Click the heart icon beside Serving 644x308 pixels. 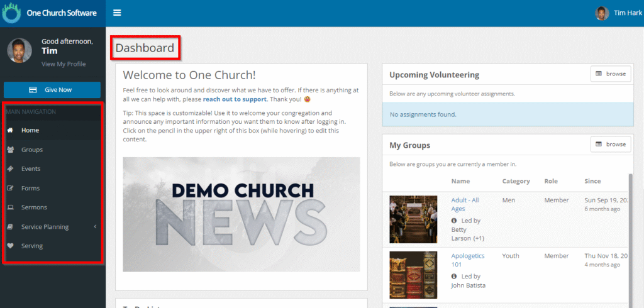(11, 246)
